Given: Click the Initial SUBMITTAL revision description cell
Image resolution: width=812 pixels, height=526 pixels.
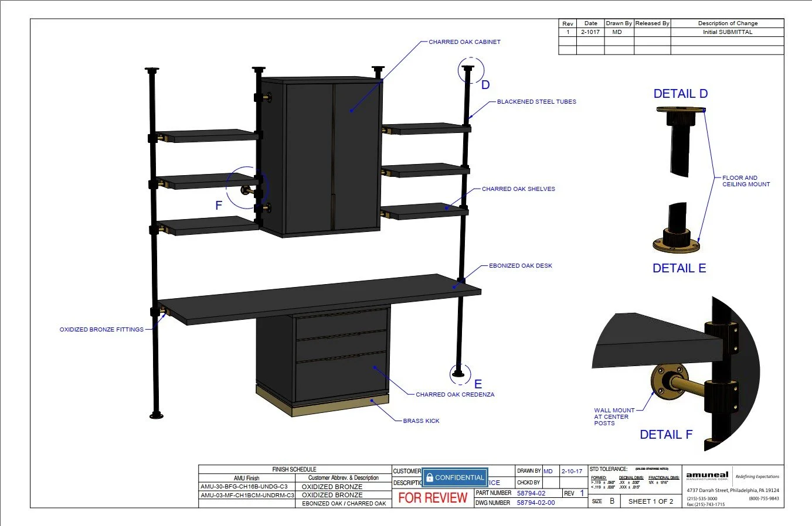Looking at the screenshot, I should (x=728, y=32).
